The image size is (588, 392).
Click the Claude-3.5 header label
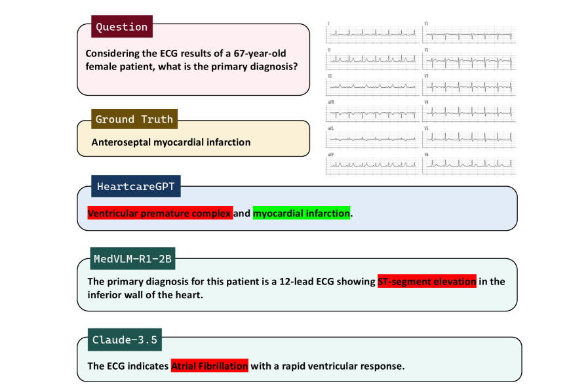pos(125,340)
